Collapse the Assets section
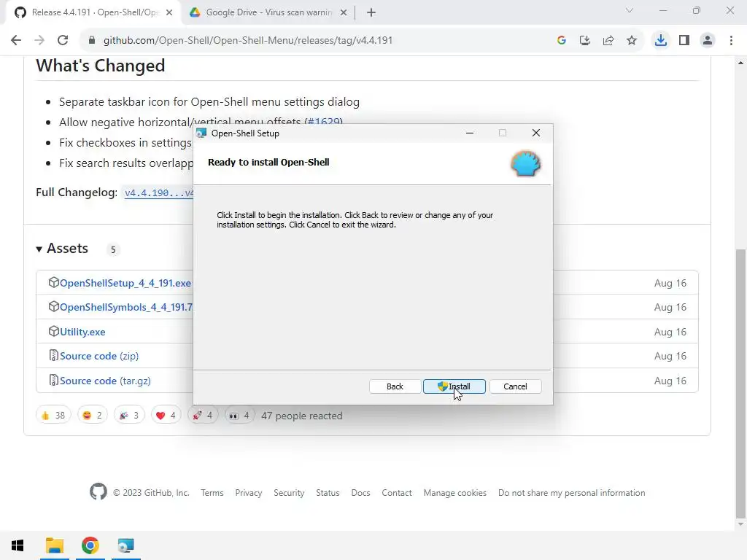 tap(62, 249)
